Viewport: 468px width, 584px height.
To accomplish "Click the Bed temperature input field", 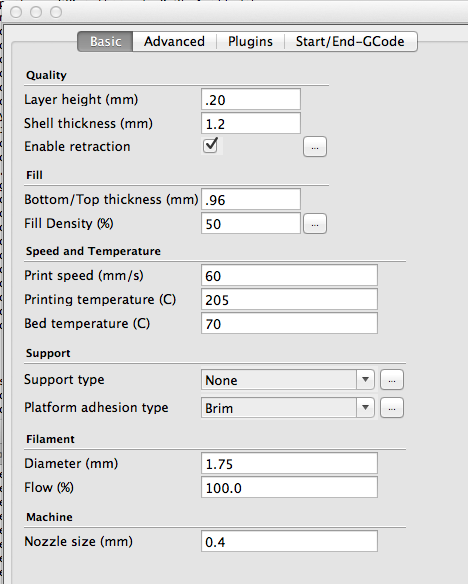I will [289, 323].
